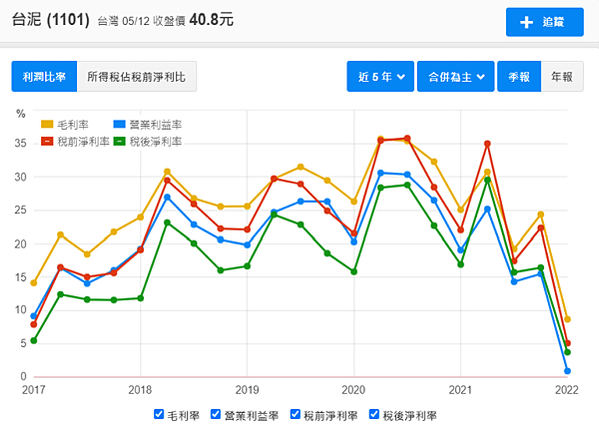Open the 所得稅佔稅前淨利比 tab
This screenshot has height=424, width=599.
pos(136,76)
